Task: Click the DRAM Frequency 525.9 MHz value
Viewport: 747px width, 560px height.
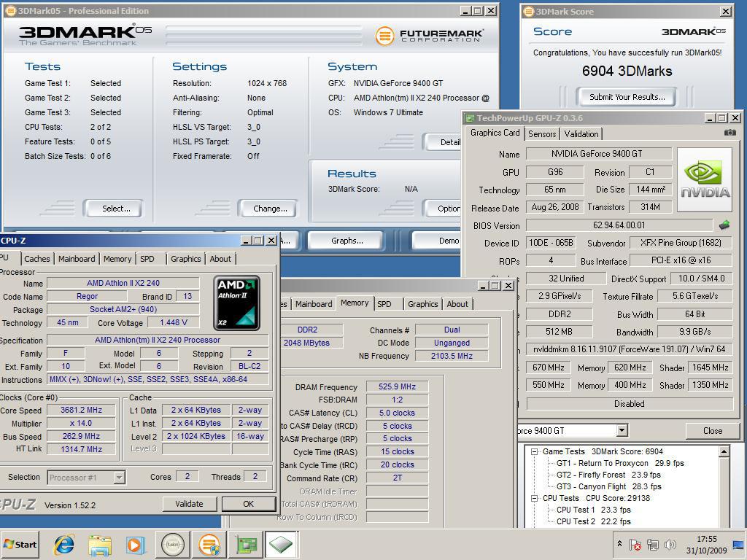Action: tap(397, 386)
